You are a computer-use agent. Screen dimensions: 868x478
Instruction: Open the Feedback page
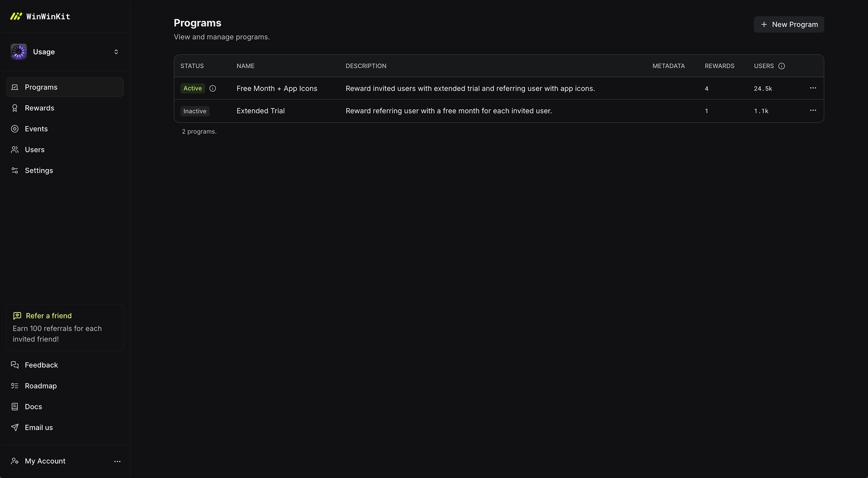click(41, 365)
